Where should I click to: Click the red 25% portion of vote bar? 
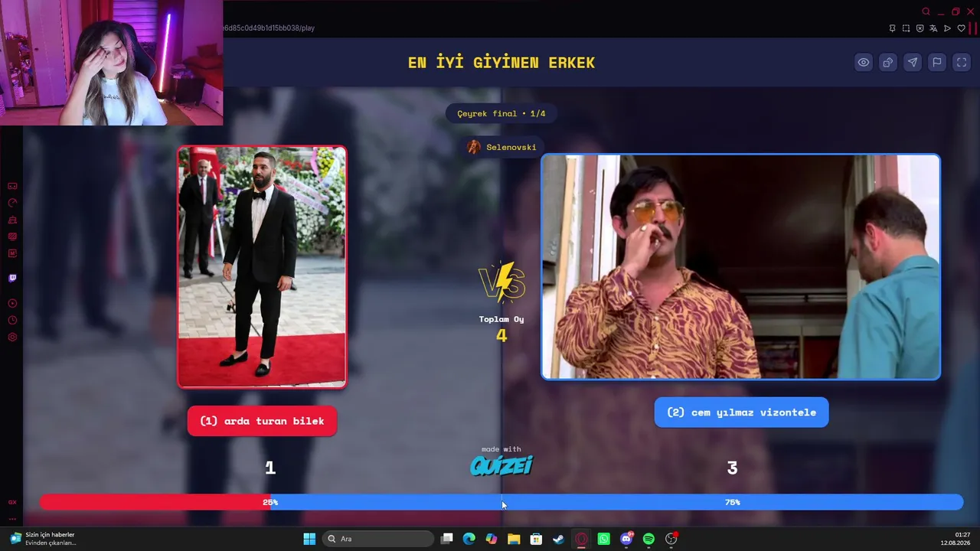(x=155, y=502)
